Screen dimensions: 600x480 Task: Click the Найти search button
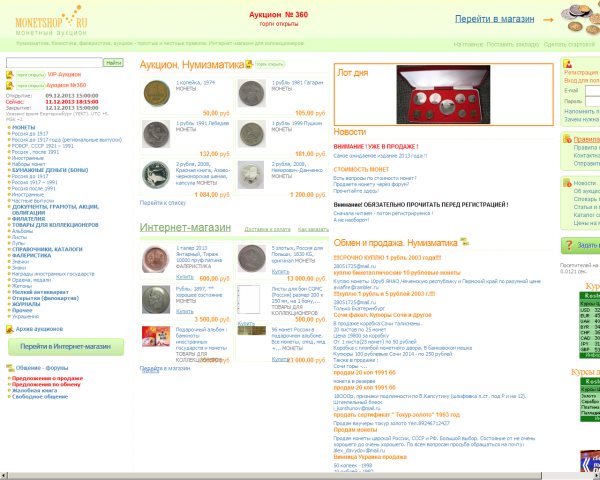[113, 62]
